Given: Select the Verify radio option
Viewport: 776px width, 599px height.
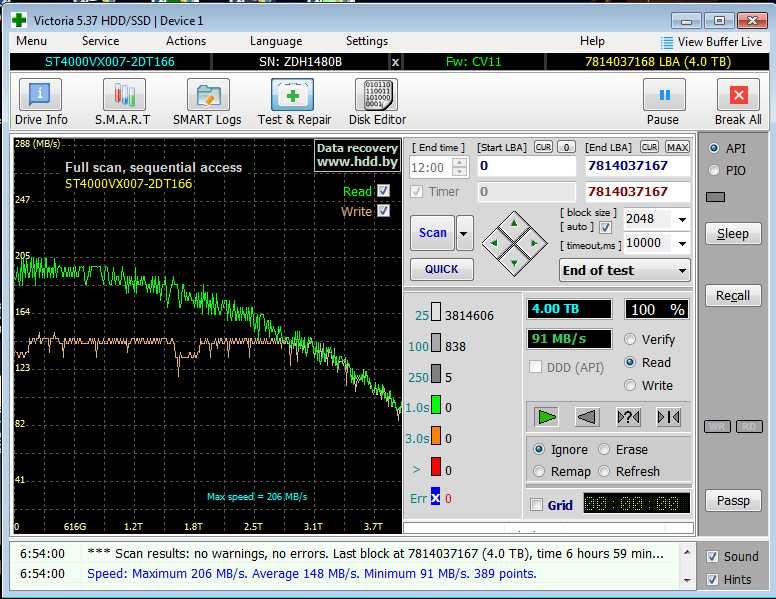Looking at the screenshot, I should [631, 340].
